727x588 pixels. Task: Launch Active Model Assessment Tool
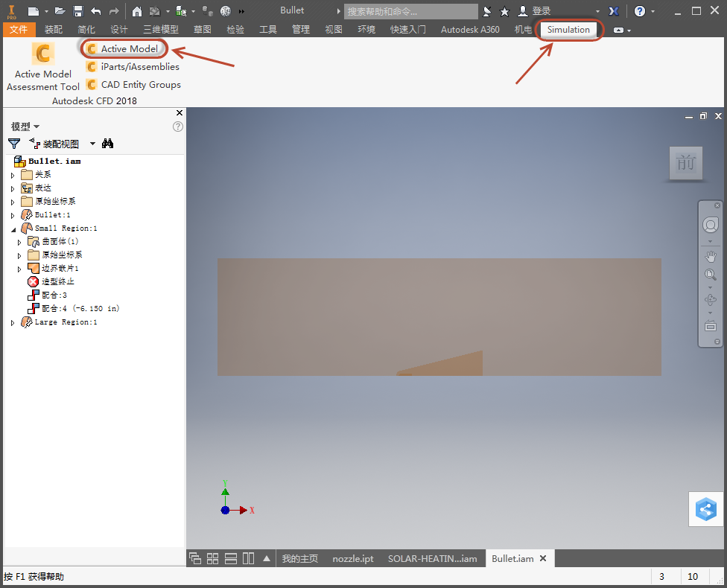coord(43,67)
